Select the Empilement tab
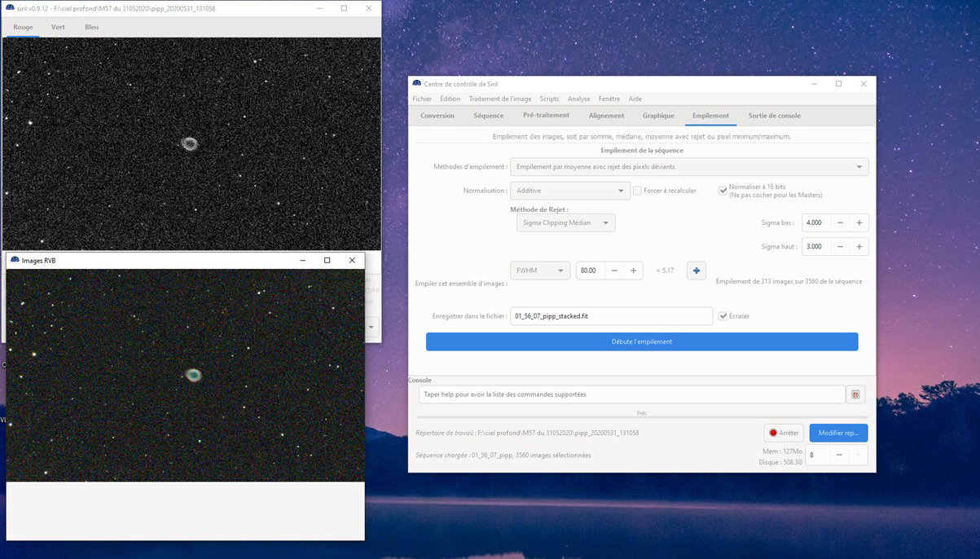Image resolution: width=980 pixels, height=559 pixels. coord(710,116)
